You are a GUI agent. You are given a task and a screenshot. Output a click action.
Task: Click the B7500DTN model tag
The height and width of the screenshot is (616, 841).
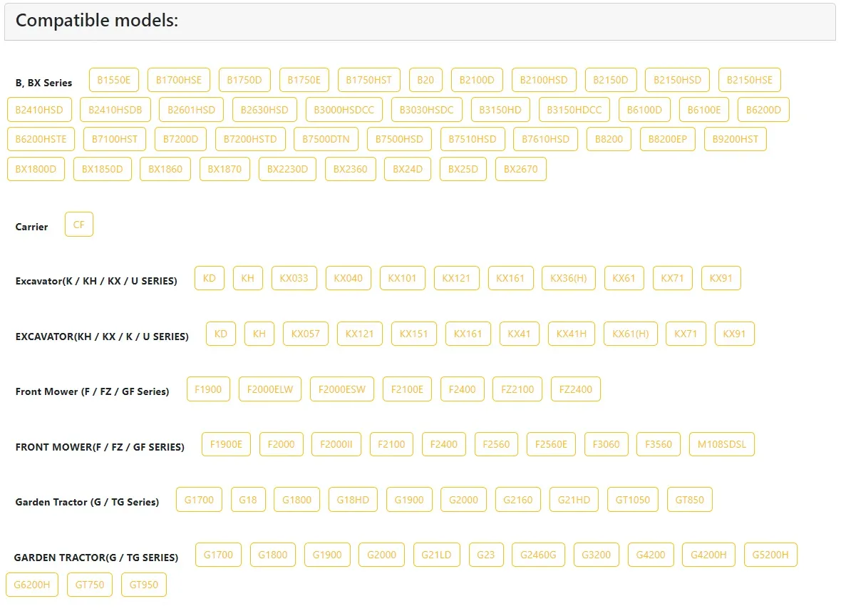[x=326, y=139]
